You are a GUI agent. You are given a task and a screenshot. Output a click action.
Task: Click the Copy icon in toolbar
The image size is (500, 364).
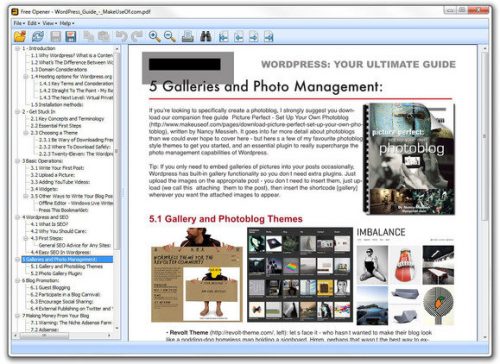88,36
